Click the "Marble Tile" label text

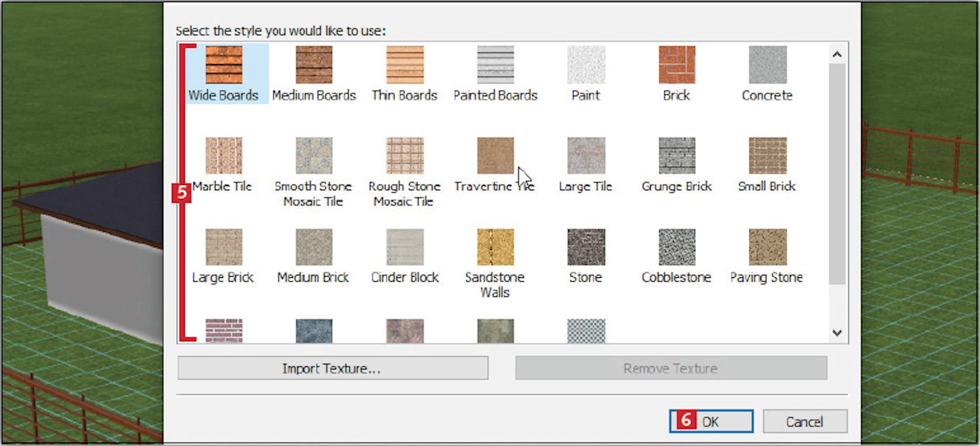coord(223,186)
